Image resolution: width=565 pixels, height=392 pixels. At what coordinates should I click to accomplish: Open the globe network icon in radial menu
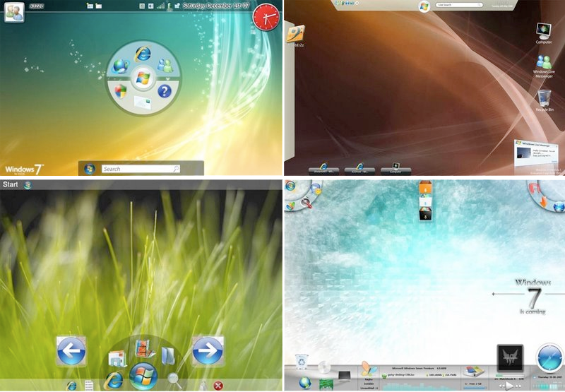(120, 66)
